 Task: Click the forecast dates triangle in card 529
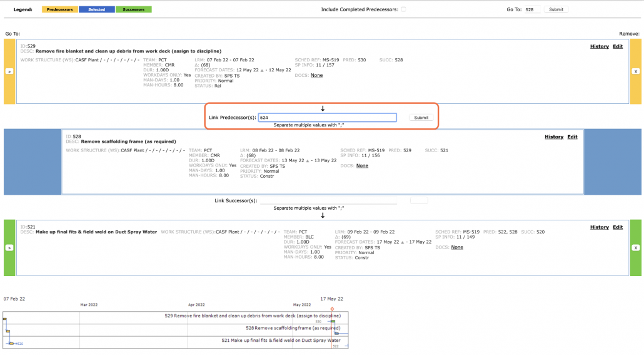[x=262, y=70]
